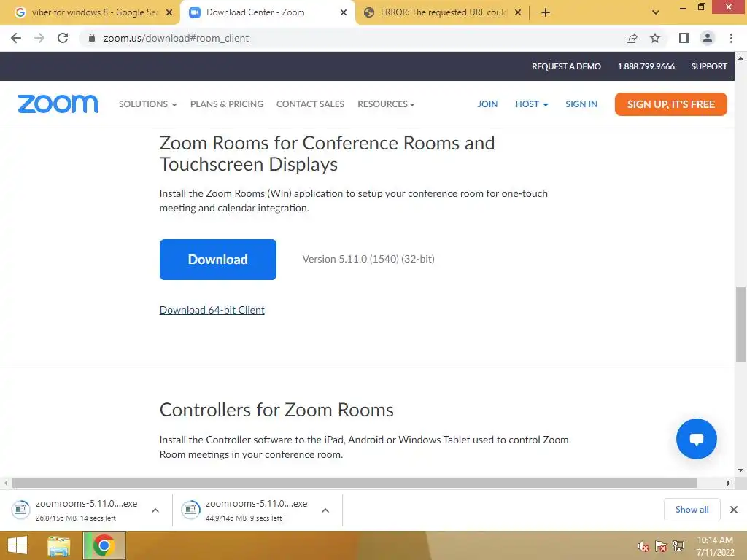
Task: Open a new tab with the plus button
Action: click(546, 12)
